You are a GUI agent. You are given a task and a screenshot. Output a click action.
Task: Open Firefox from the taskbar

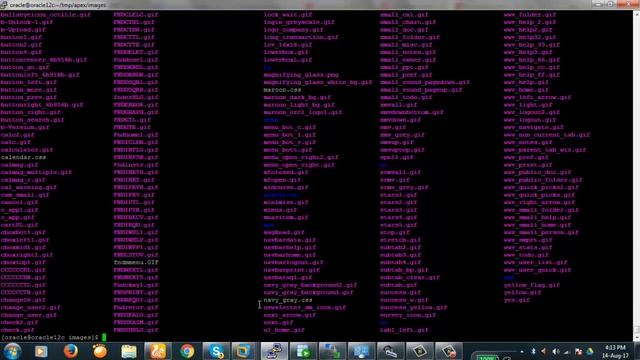pyautogui.click(x=71, y=351)
